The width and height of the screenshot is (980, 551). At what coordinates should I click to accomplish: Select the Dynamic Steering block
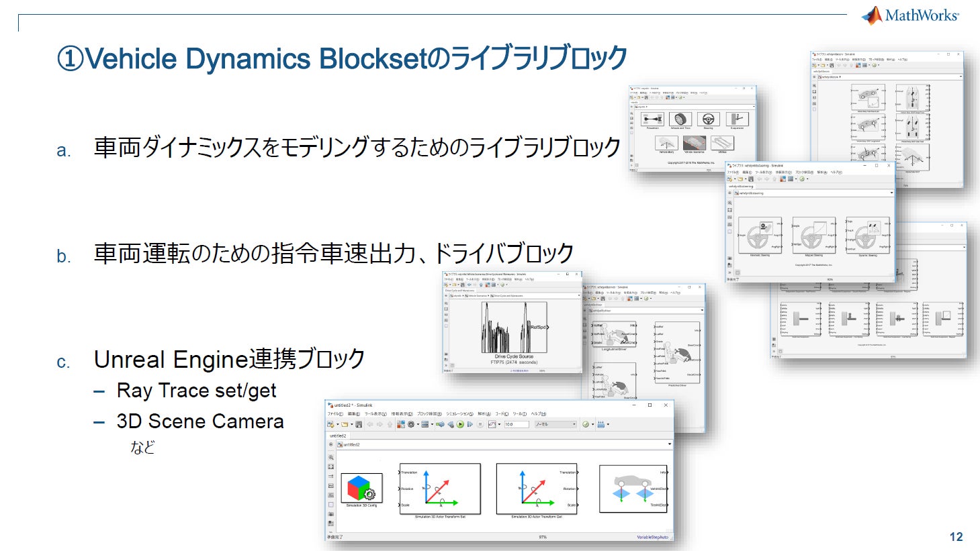point(868,235)
